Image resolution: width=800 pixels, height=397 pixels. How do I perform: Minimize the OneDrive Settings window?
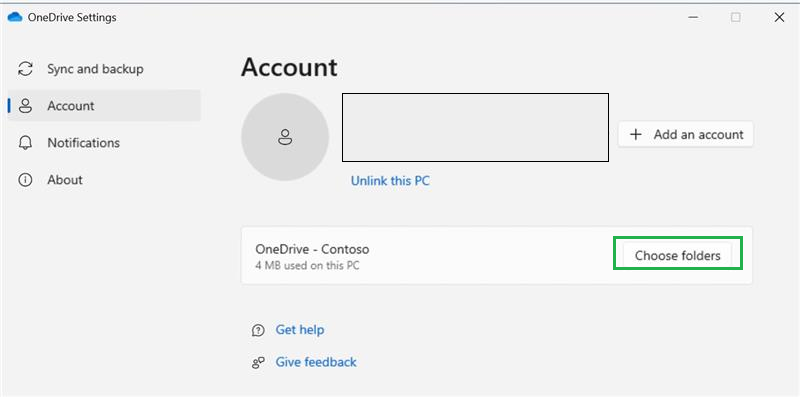(x=693, y=17)
